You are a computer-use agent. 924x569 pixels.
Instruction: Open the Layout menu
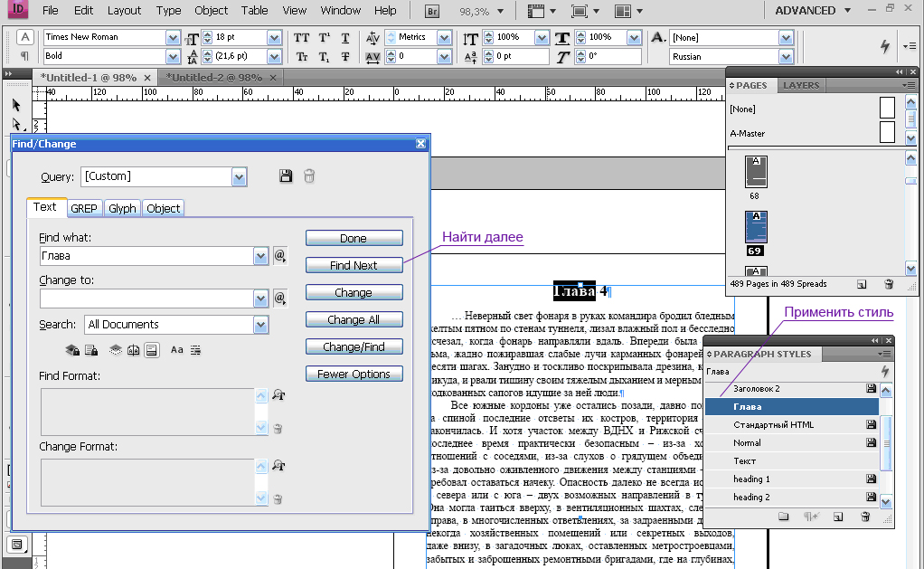click(125, 11)
